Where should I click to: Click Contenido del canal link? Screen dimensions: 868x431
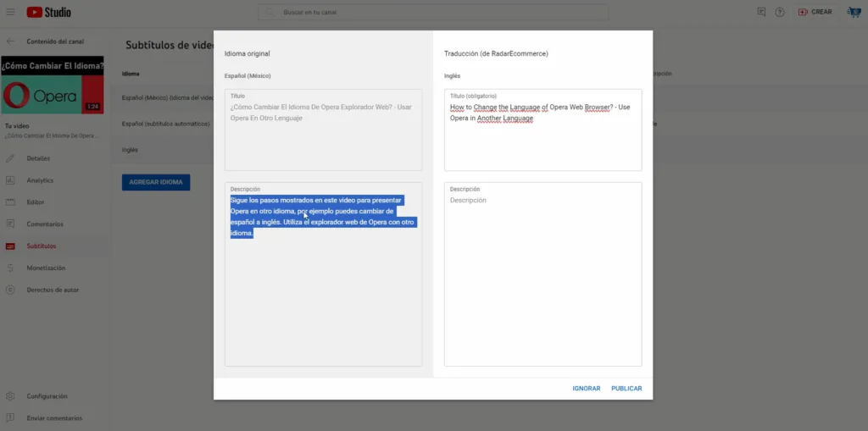click(x=55, y=41)
